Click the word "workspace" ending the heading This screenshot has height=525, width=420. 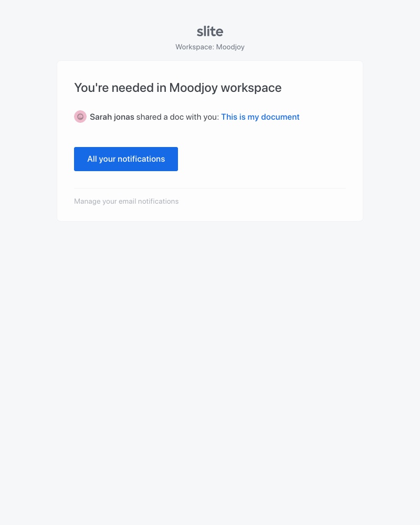tap(251, 88)
